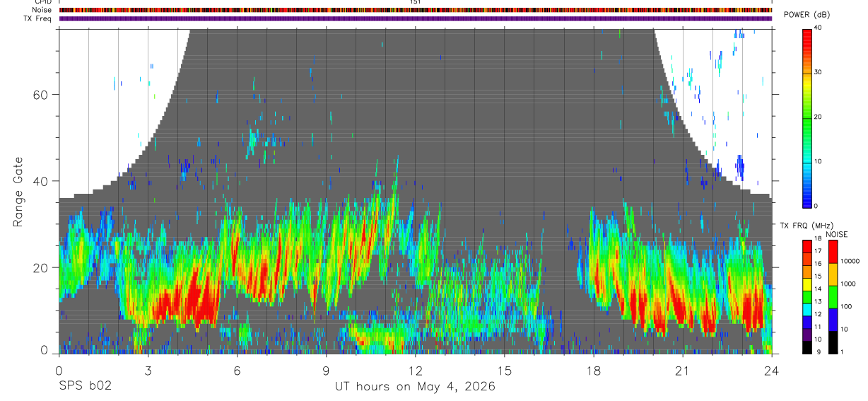The height and width of the screenshot is (401, 868).
Task: Pick the green 100 noise color block
Action: tap(833, 297)
